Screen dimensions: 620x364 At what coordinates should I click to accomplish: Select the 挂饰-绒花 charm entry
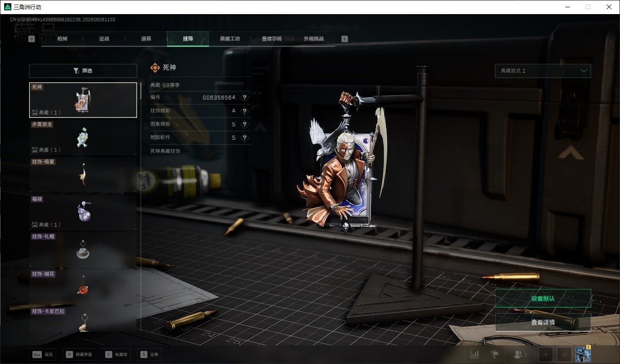coord(83,287)
